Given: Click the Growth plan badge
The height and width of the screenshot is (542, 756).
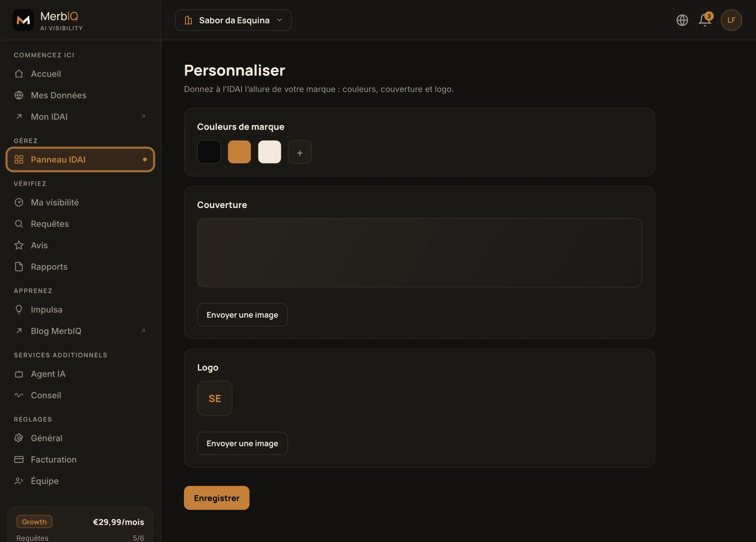Looking at the screenshot, I should point(34,522).
